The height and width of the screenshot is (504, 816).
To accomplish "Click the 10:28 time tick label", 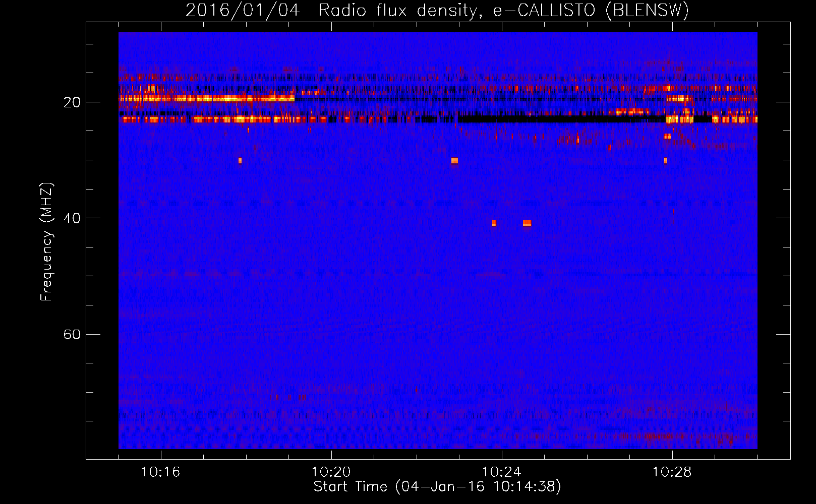I will (672, 472).
